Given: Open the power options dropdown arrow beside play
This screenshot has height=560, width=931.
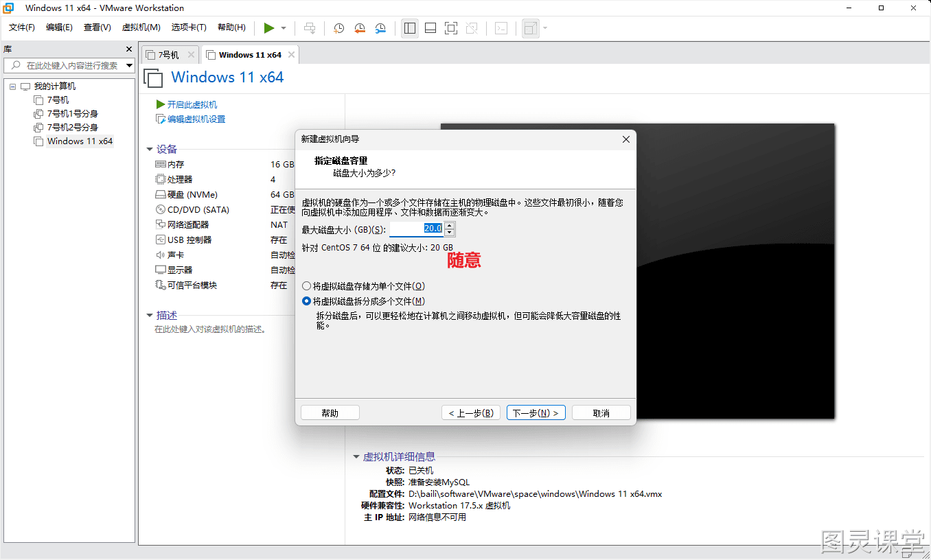Looking at the screenshot, I should point(284,28).
